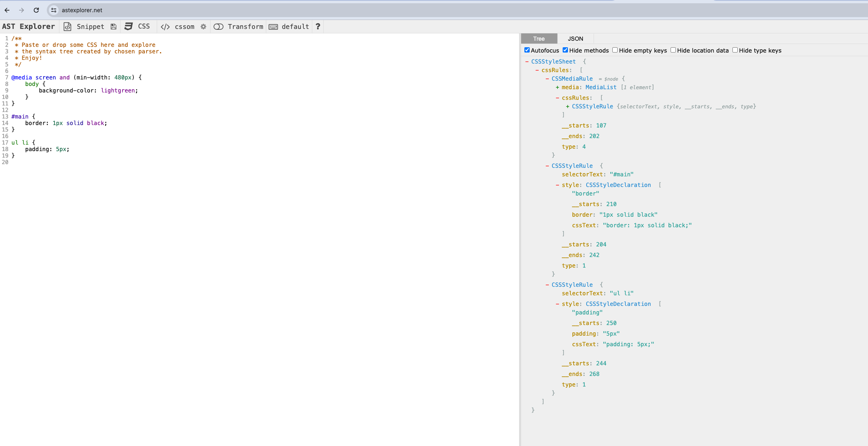The height and width of the screenshot is (446, 868).
Task: Click the "padding" string in style declaration
Action: [587, 312]
